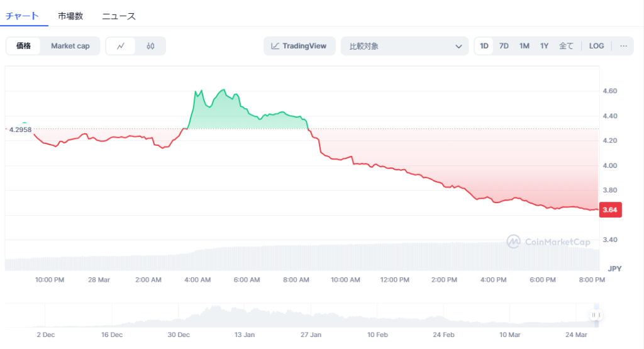This screenshot has height=349, width=644.
Task: Select the 1M time range
Action: pyautogui.click(x=524, y=46)
